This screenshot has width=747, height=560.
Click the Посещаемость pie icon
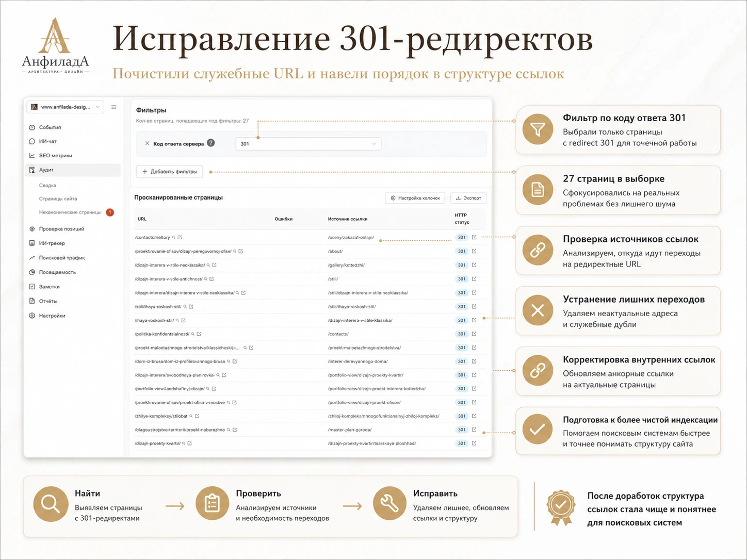[32, 272]
